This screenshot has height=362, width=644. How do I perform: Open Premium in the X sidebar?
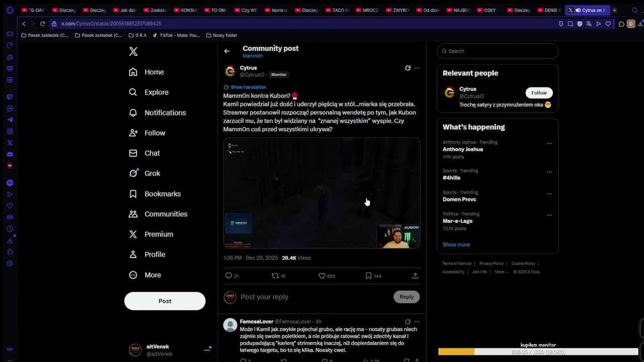tap(151, 234)
